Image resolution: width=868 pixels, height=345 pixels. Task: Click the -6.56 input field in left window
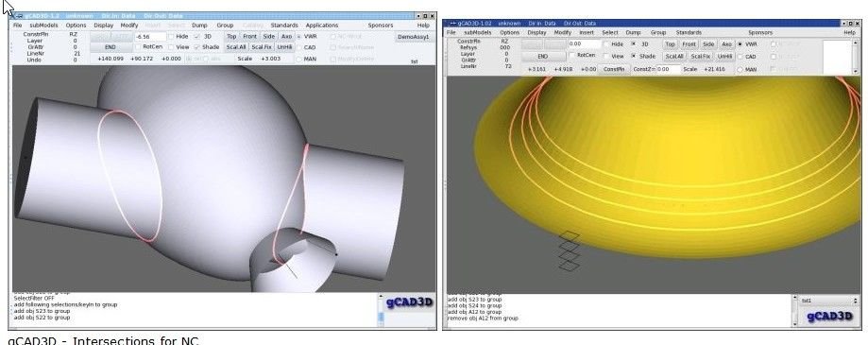tap(149, 37)
